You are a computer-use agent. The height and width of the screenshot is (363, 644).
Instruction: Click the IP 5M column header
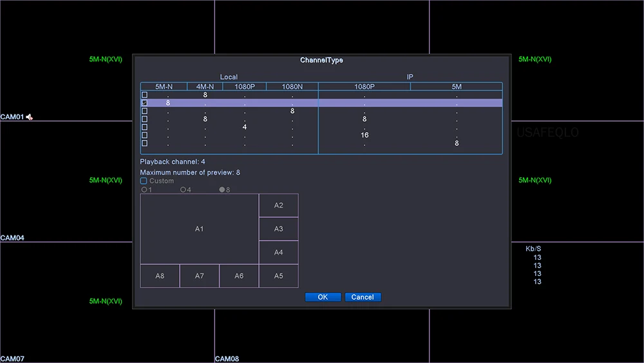[457, 87]
